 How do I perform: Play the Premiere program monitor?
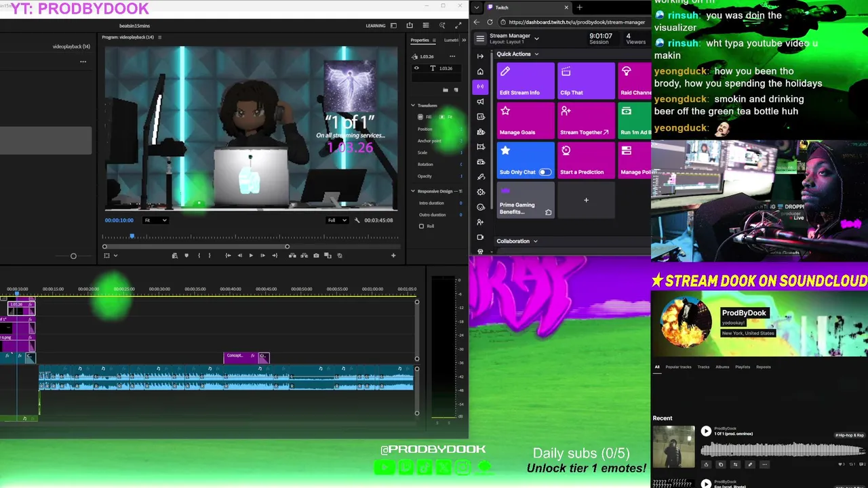(251, 256)
